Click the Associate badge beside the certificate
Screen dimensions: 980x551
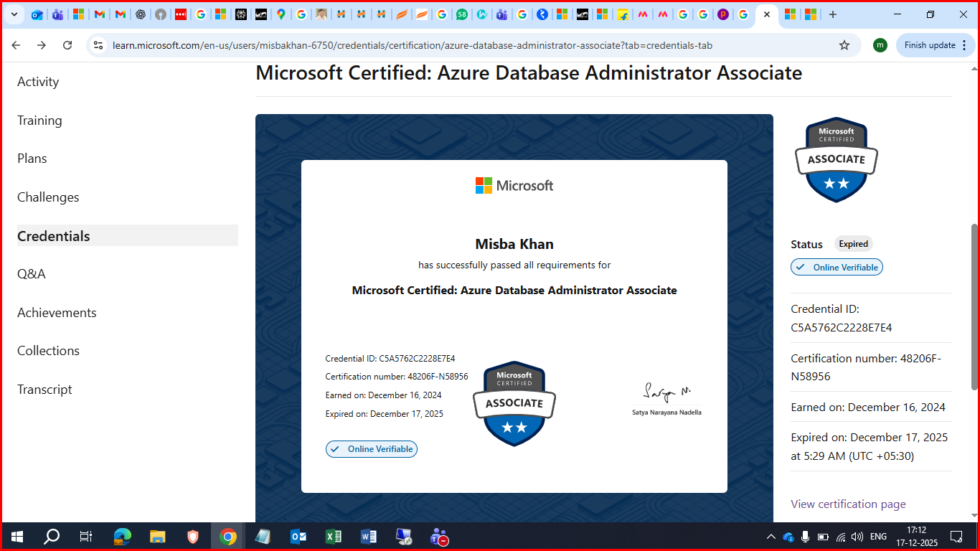(x=837, y=160)
